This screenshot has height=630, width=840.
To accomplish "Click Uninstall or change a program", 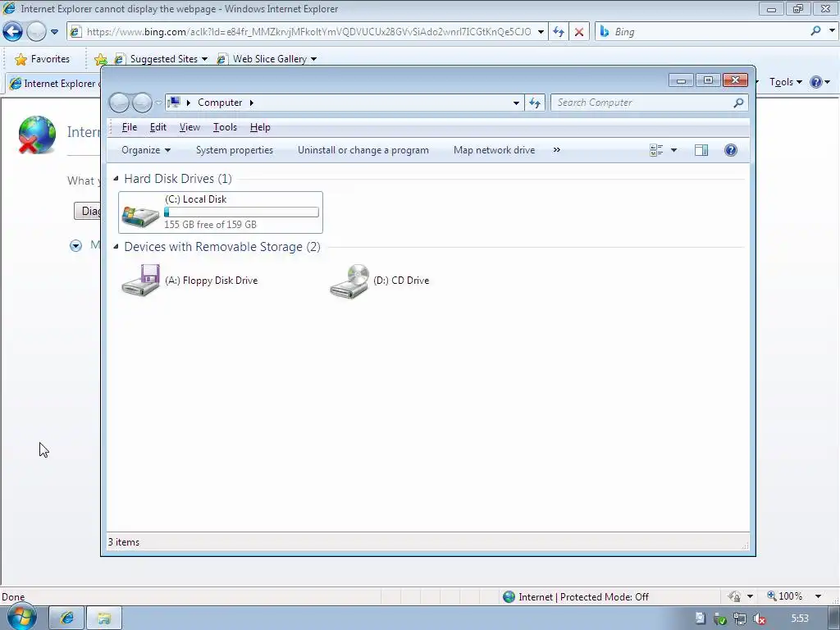I will (363, 150).
